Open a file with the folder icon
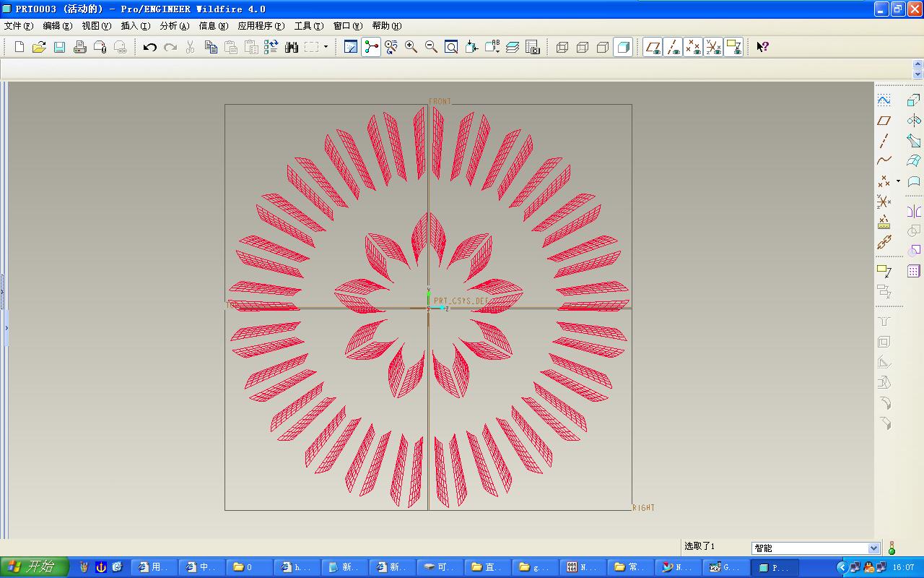Image resolution: width=924 pixels, height=578 pixels. pos(39,47)
